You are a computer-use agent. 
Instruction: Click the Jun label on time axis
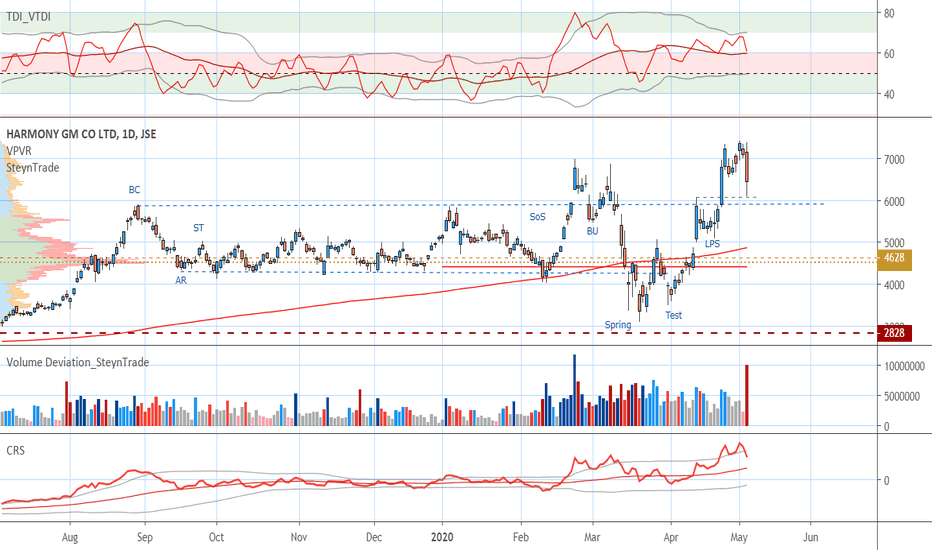coord(811,538)
